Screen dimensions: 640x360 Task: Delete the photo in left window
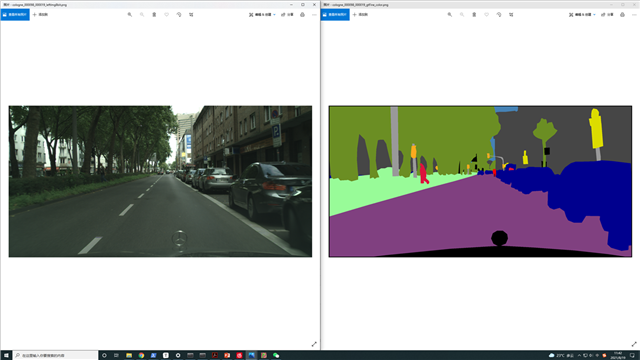coord(154,15)
